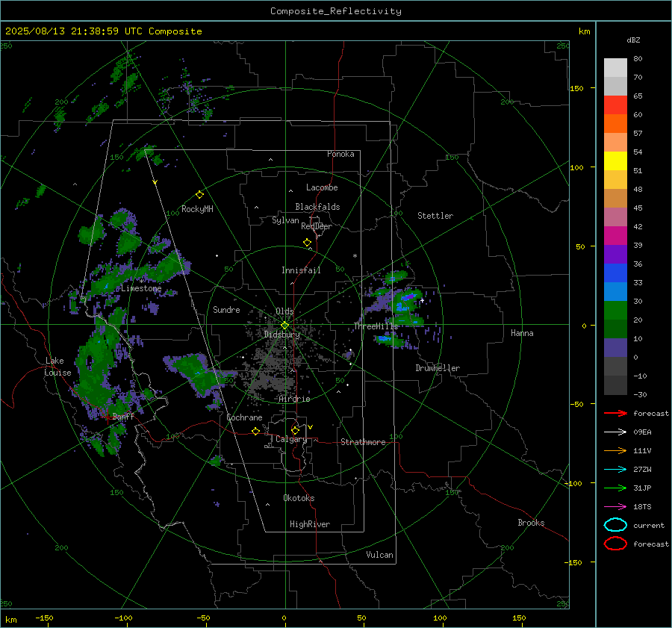This screenshot has width=672, height=628.
Task: Click the Limestone label
Action: [141, 288]
